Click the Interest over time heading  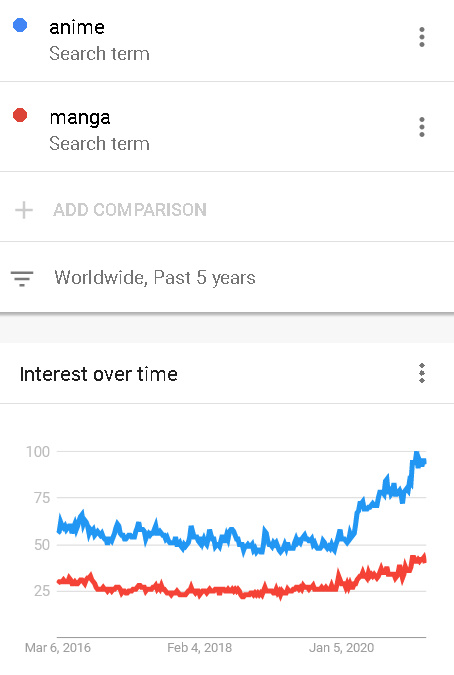(x=99, y=374)
